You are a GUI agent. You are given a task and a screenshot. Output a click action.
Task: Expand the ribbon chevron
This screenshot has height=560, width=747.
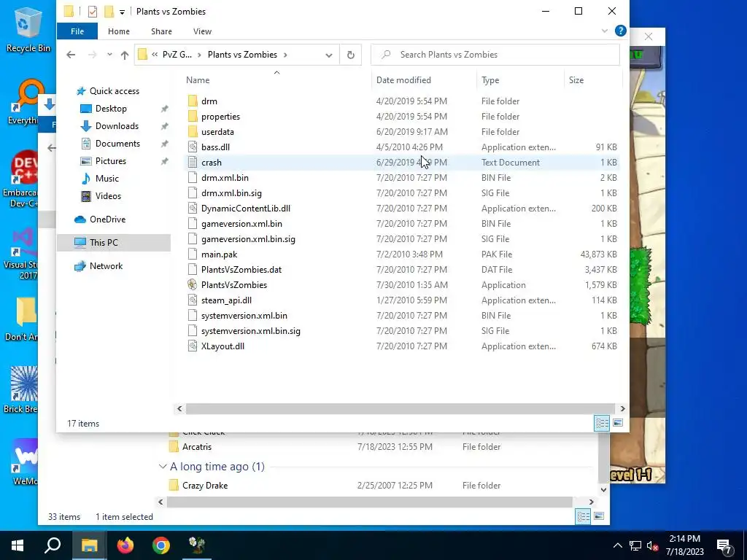click(x=605, y=31)
